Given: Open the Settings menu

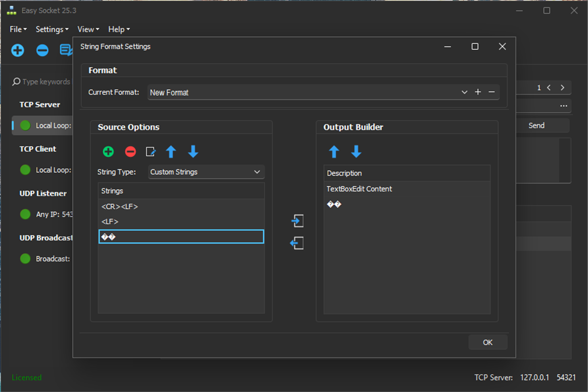Looking at the screenshot, I should (x=52, y=29).
